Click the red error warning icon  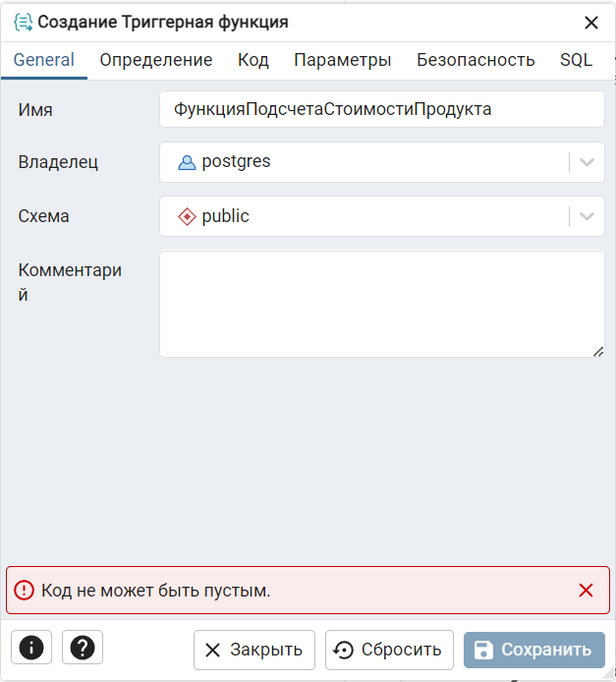[x=24, y=591]
